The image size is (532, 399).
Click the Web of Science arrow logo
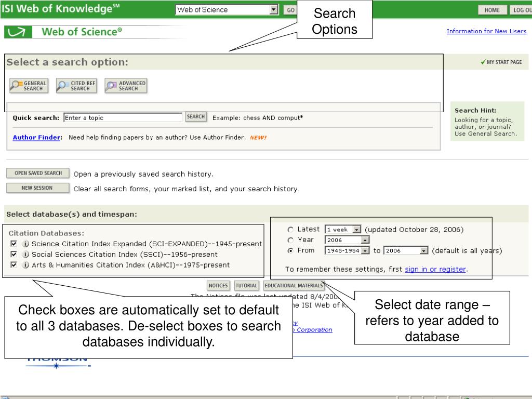18,32
